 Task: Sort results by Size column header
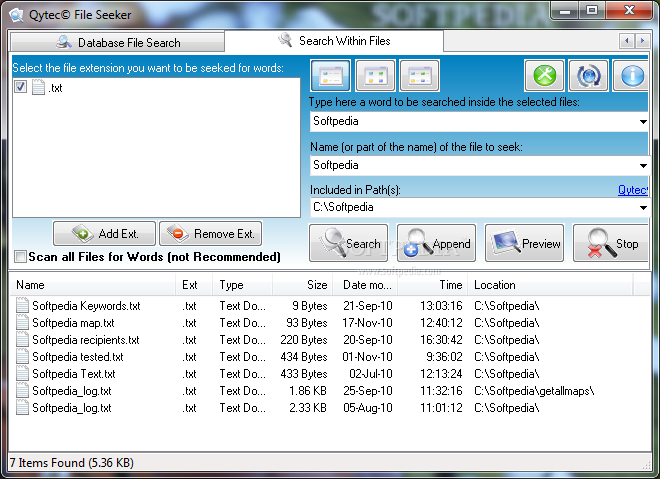point(303,285)
